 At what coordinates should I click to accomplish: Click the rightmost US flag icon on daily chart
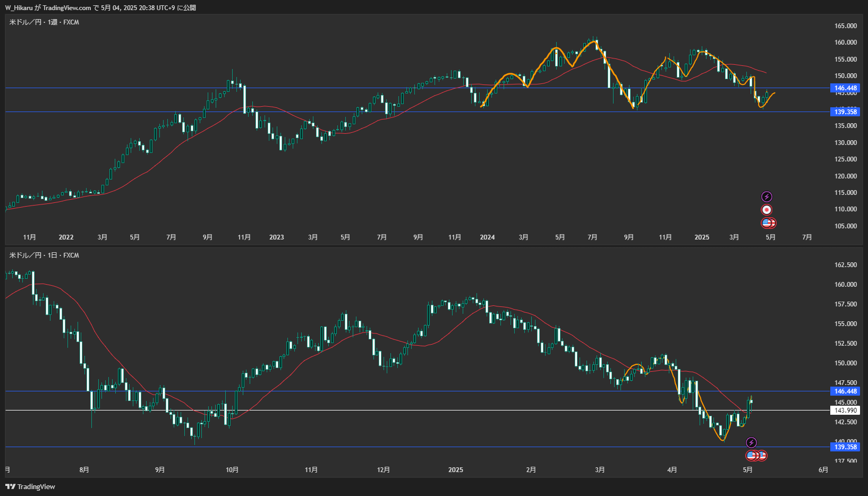coord(762,456)
